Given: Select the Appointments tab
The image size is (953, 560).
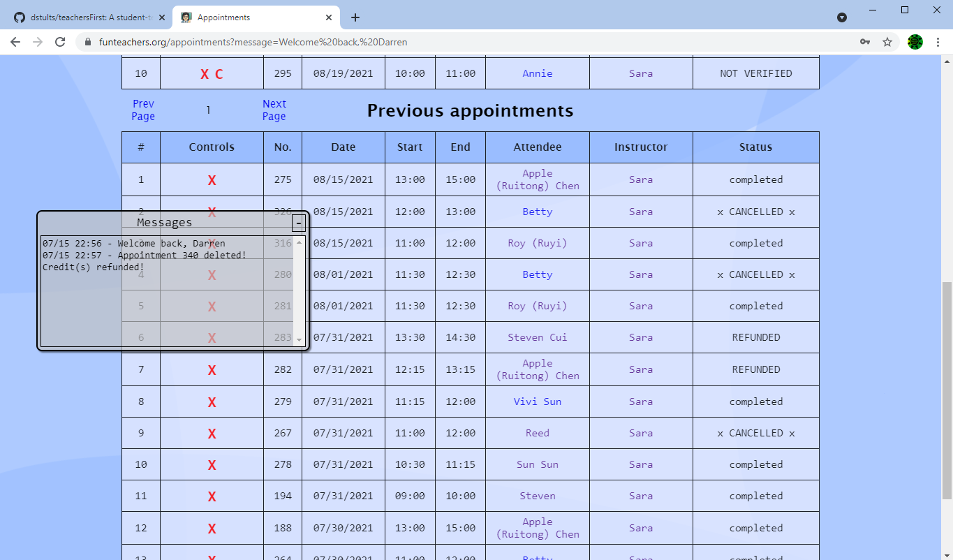Looking at the screenshot, I should [x=256, y=17].
